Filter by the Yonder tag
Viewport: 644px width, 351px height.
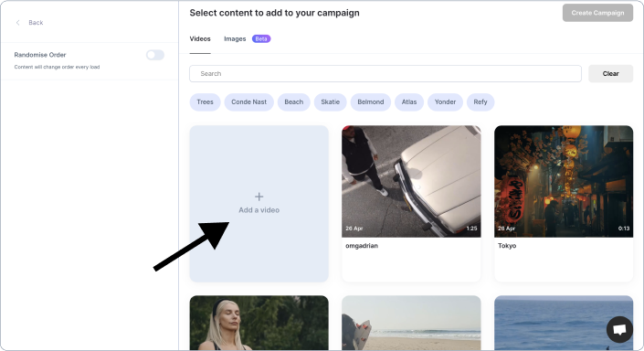(x=445, y=102)
